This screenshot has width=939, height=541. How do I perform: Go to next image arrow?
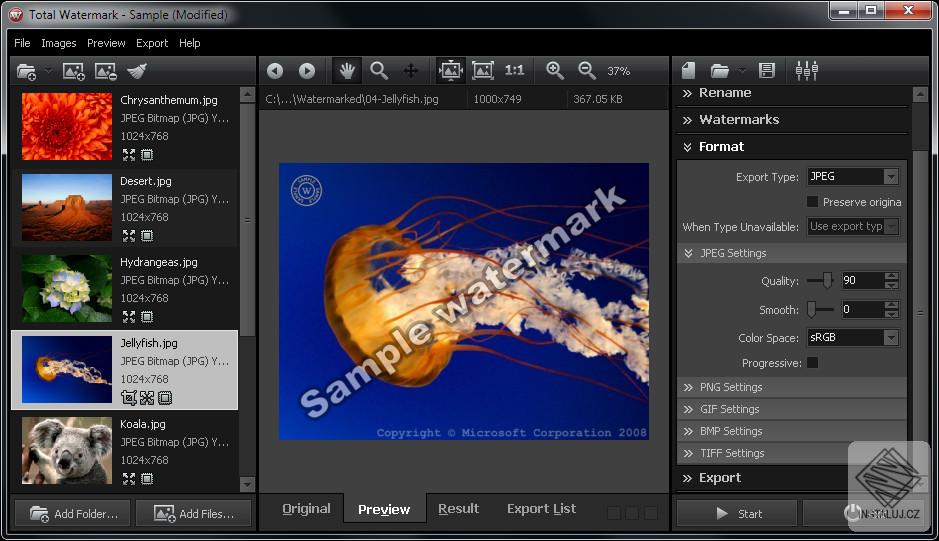pyautogui.click(x=307, y=71)
